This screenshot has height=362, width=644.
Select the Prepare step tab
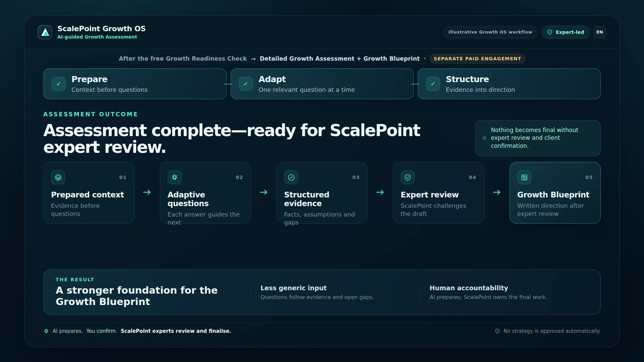coord(135,84)
